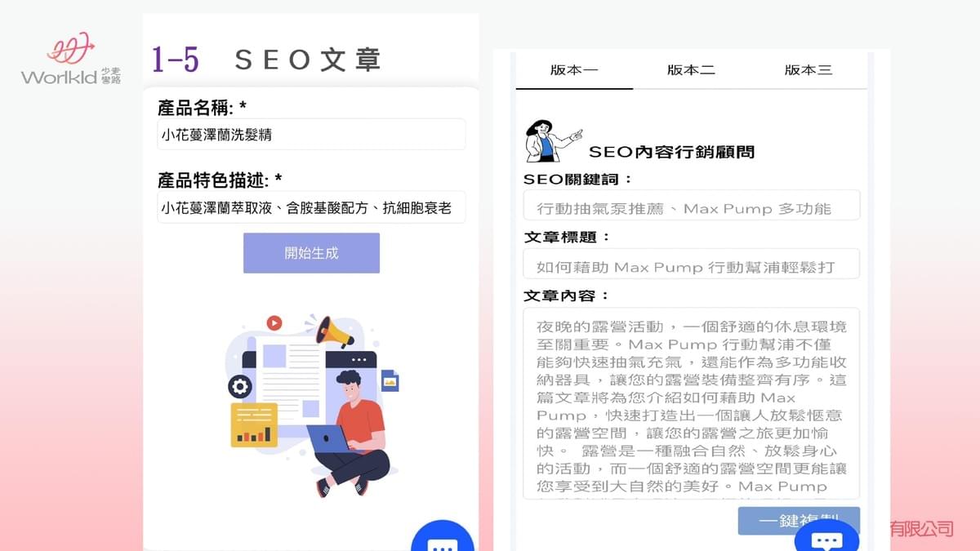
Task: Click inside the 文章內容 text area
Action: click(692, 403)
